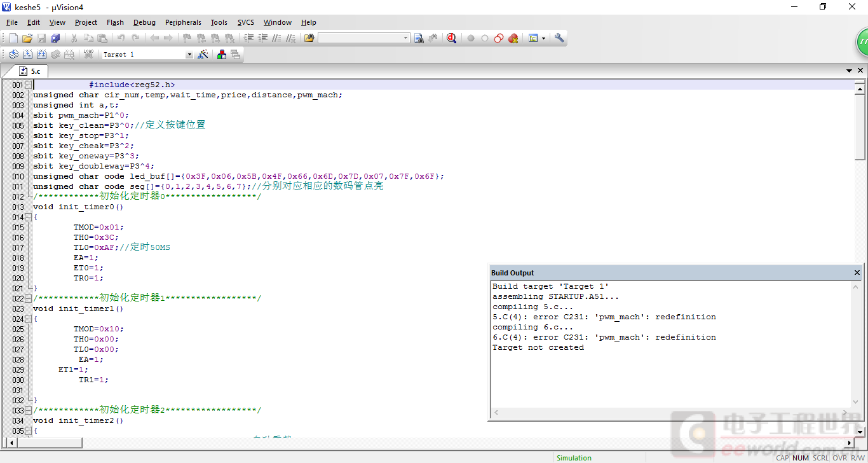Viewport: 868px width, 463px height.
Task: Open the editor tab list dropdown arrow
Action: pyautogui.click(x=850, y=71)
